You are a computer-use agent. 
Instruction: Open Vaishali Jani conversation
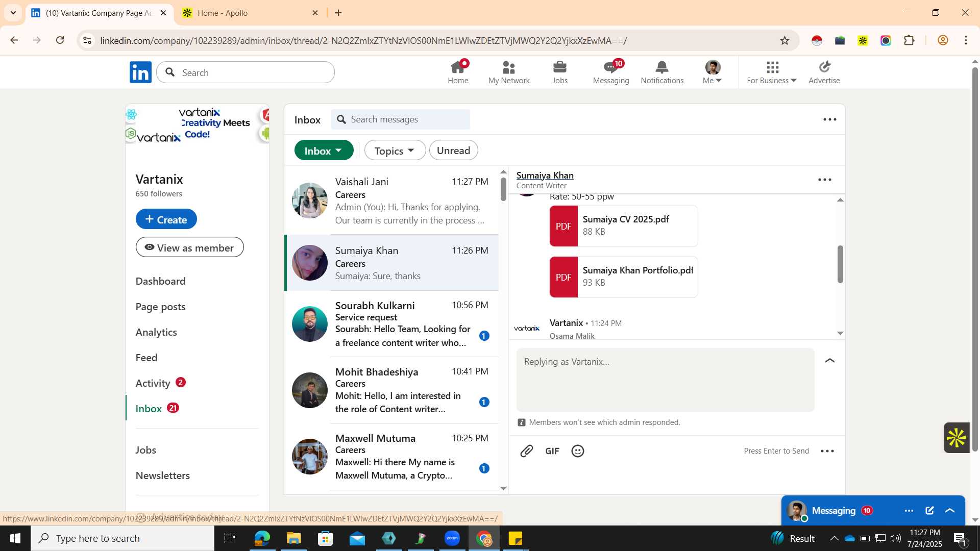(x=391, y=201)
